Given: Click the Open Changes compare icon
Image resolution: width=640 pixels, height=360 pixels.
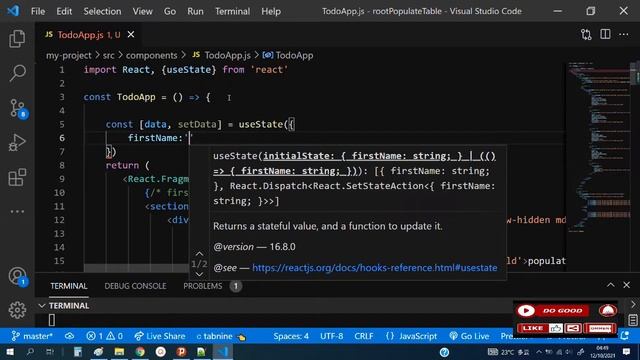Looking at the screenshot, I should pos(586,35).
